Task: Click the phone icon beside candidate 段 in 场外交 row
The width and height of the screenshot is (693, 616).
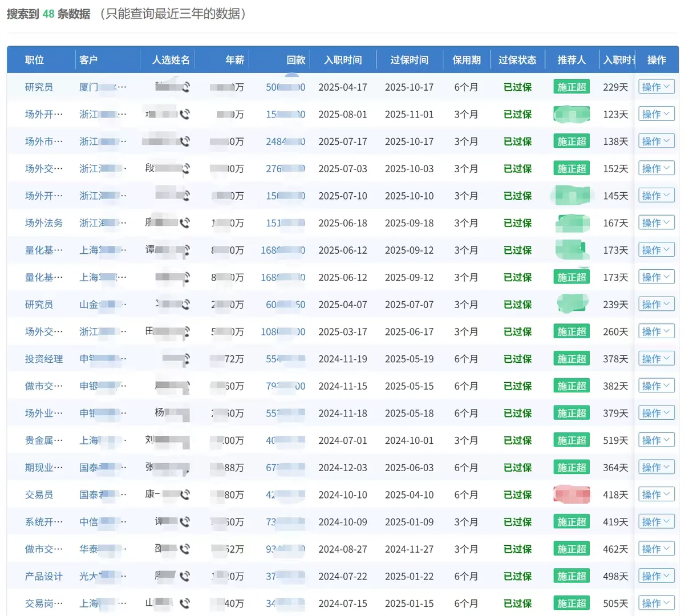Action: click(185, 168)
